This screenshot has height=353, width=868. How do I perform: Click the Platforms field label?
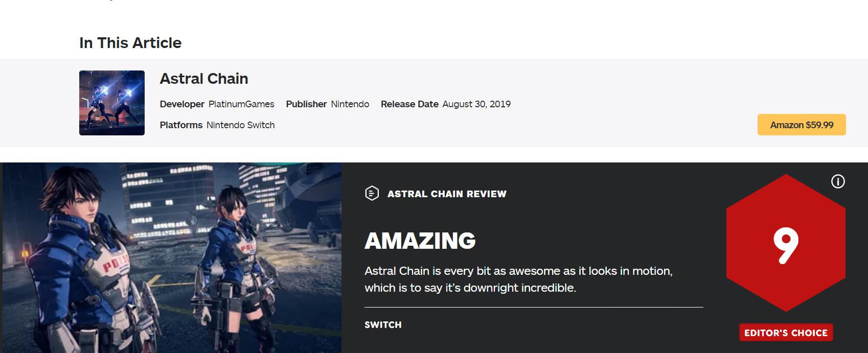pos(181,125)
